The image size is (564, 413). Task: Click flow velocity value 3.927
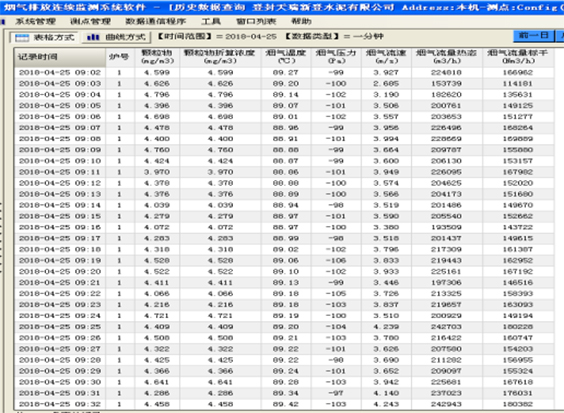click(386, 73)
